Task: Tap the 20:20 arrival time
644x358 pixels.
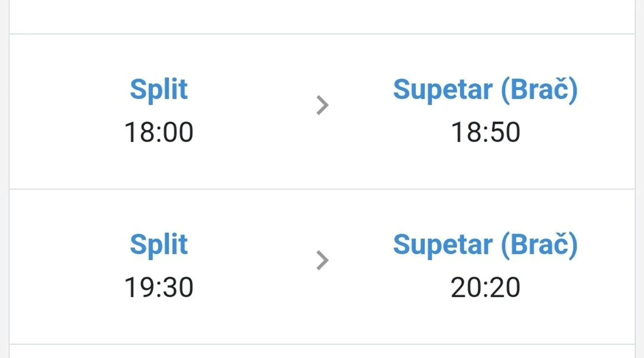Action: coord(485,287)
